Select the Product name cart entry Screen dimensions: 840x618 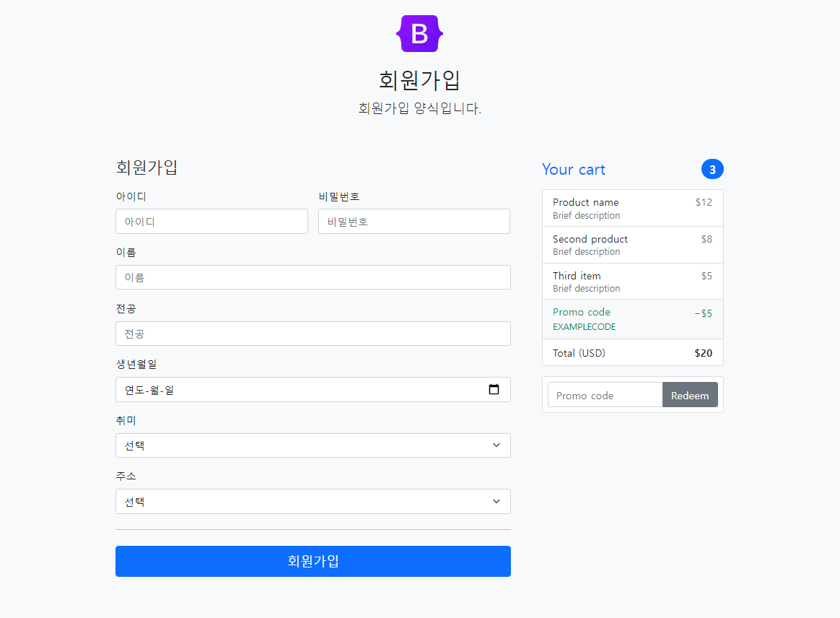633,207
